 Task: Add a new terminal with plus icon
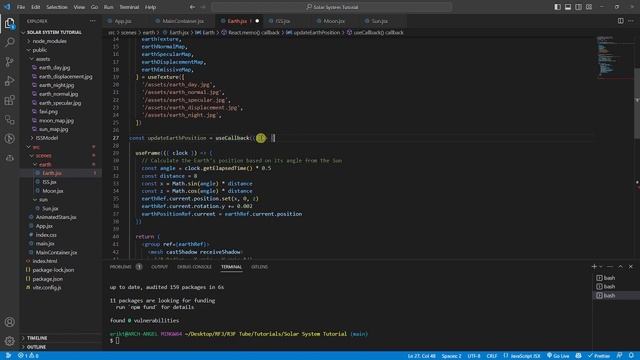(594, 267)
